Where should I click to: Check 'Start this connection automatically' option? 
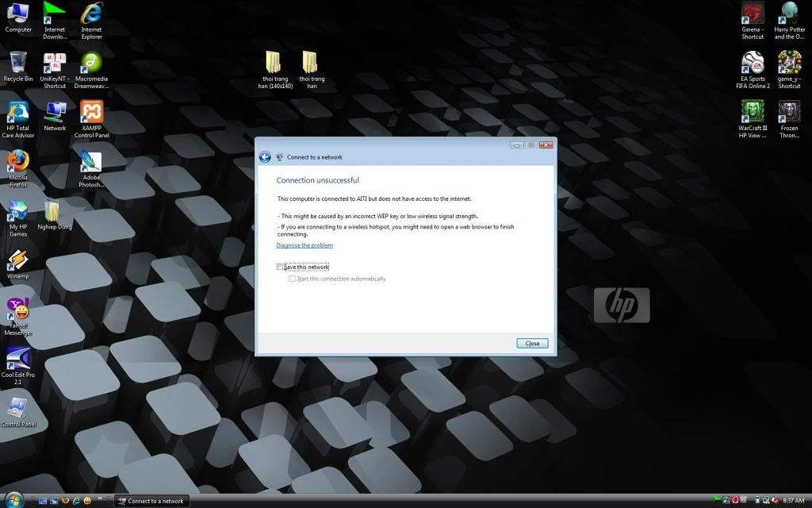point(292,279)
